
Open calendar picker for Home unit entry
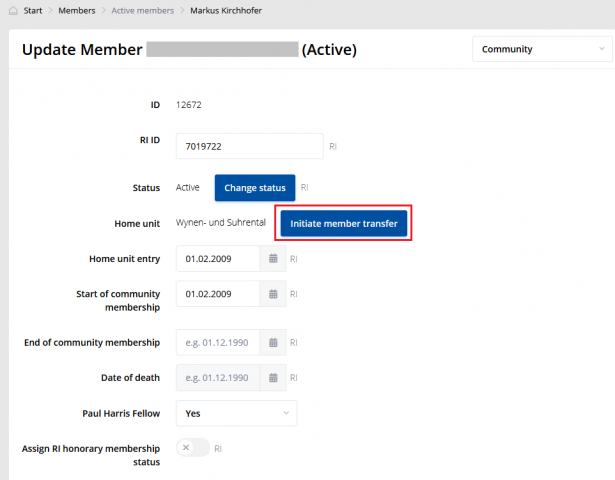pos(273,259)
